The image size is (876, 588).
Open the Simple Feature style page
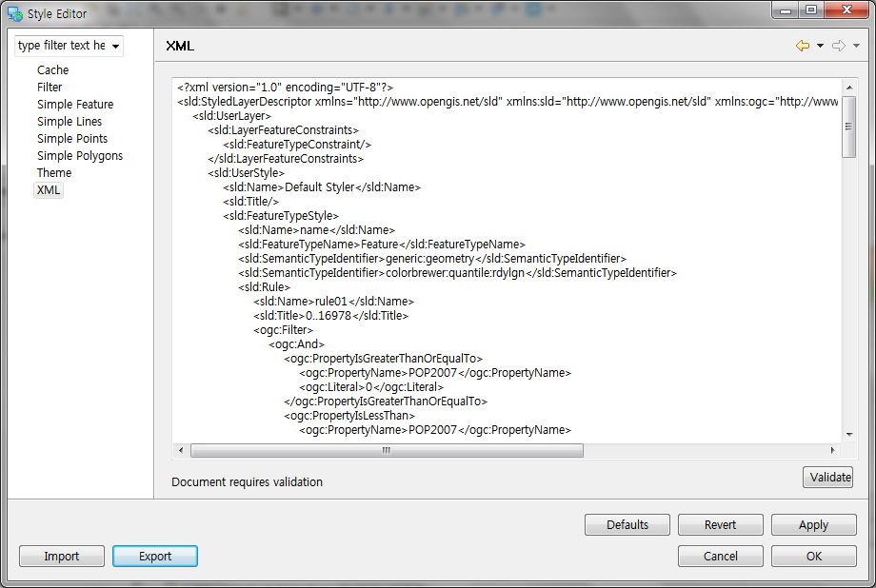click(75, 104)
